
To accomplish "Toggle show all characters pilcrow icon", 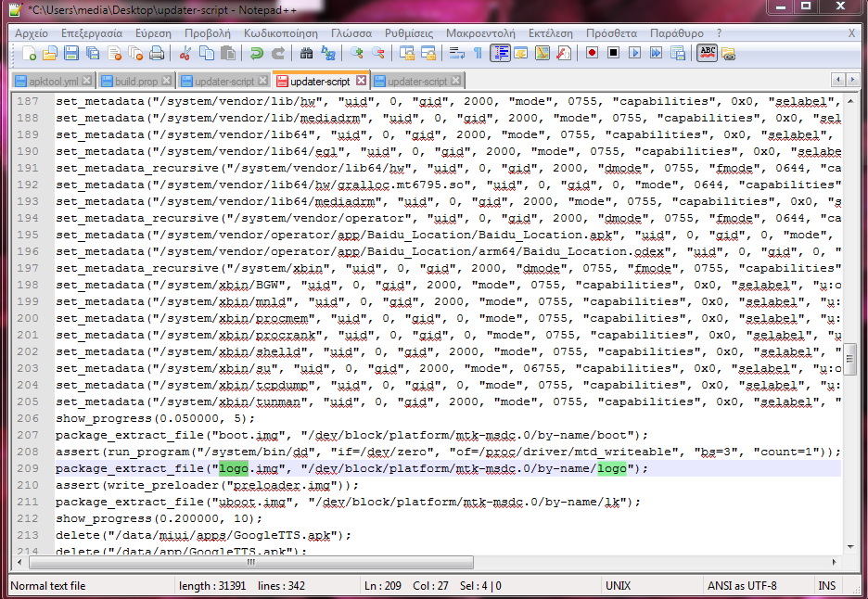I will [478, 53].
